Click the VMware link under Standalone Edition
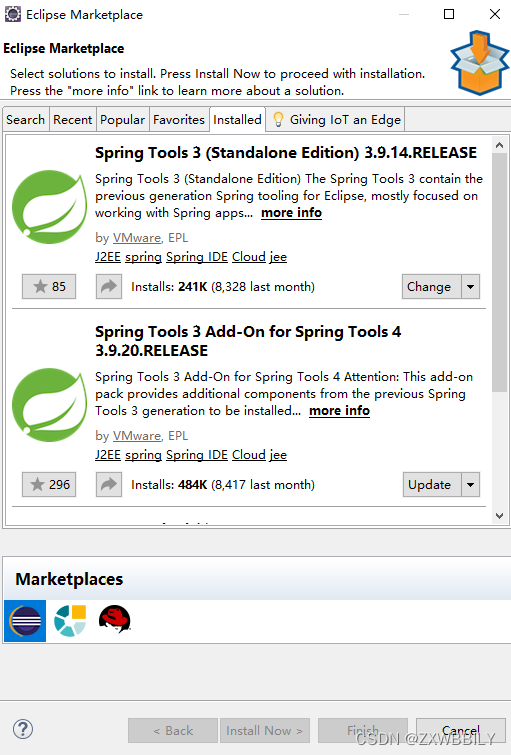The width and height of the screenshot is (511, 755). click(137, 238)
